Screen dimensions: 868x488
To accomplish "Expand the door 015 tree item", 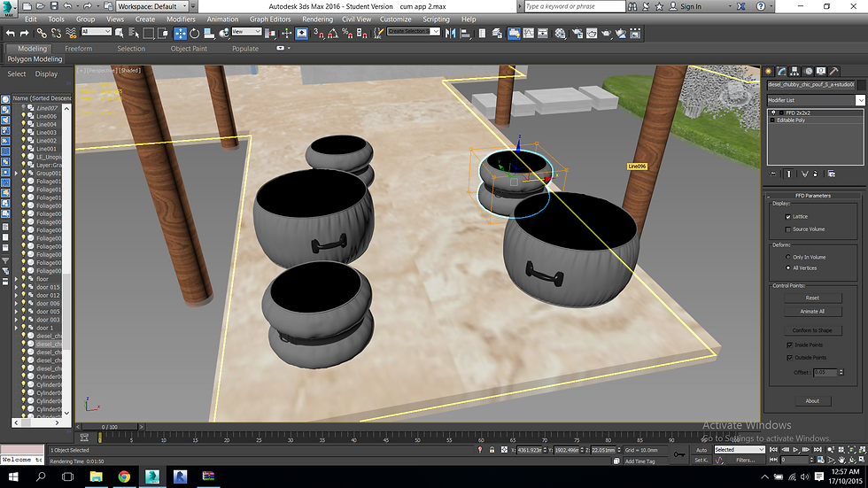I will (x=16, y=287).
